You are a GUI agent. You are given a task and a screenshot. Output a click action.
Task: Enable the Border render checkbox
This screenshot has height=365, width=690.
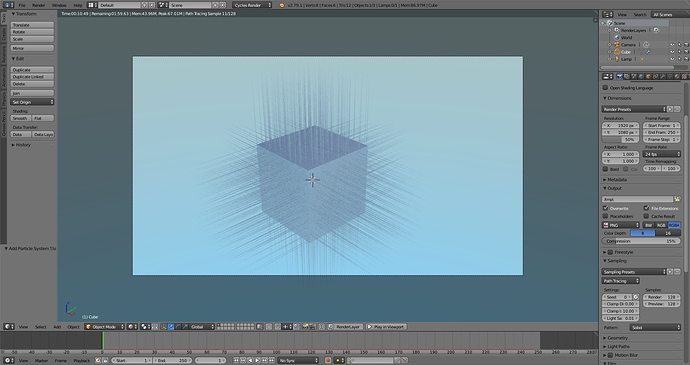[x=606, y=169]
